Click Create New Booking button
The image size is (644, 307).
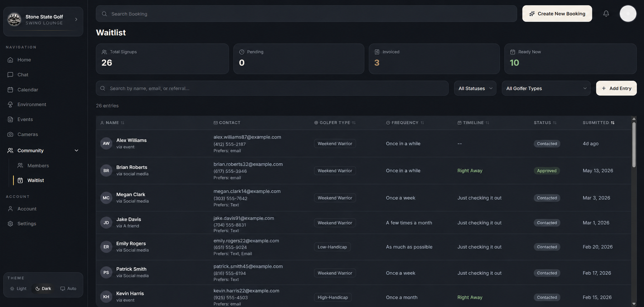pyautogui.click(x=557, y=13)
